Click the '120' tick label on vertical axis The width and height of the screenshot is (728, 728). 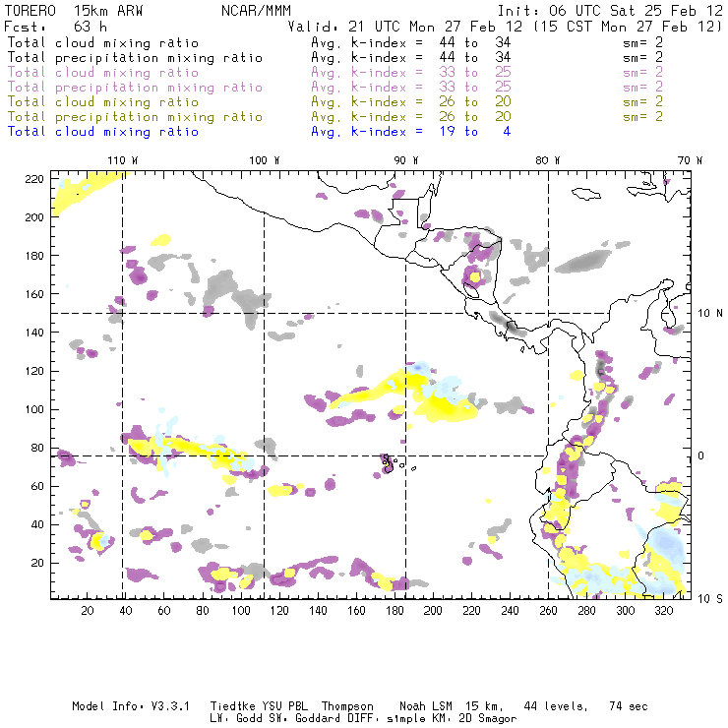34,371
